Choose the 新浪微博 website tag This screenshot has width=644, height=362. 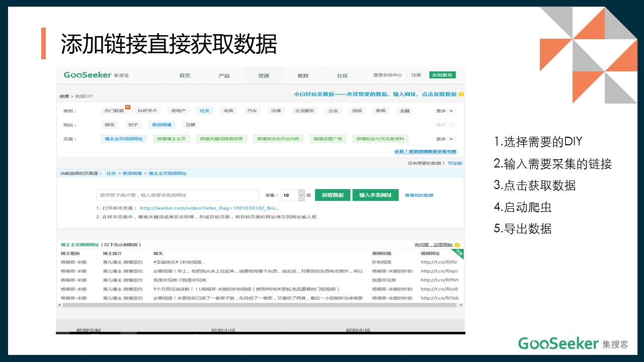click(x=162, y=125)
